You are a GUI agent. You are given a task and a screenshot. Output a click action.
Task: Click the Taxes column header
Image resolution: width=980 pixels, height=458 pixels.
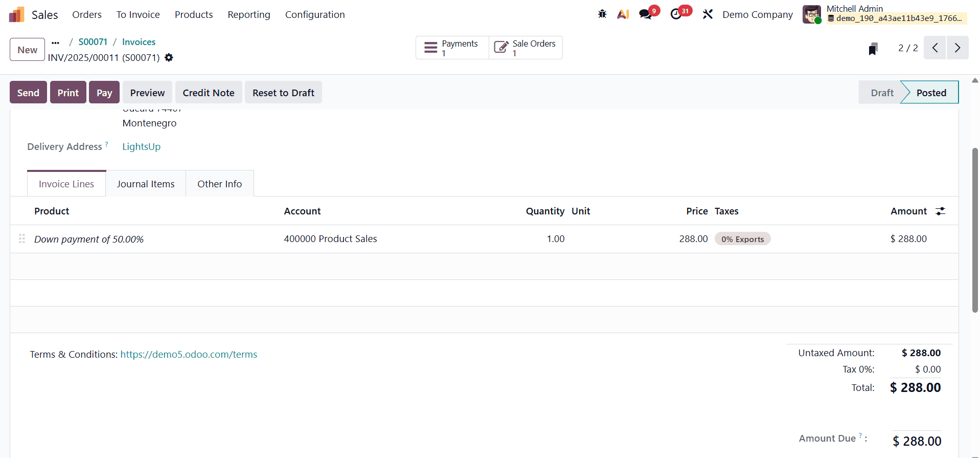point(726,211)
